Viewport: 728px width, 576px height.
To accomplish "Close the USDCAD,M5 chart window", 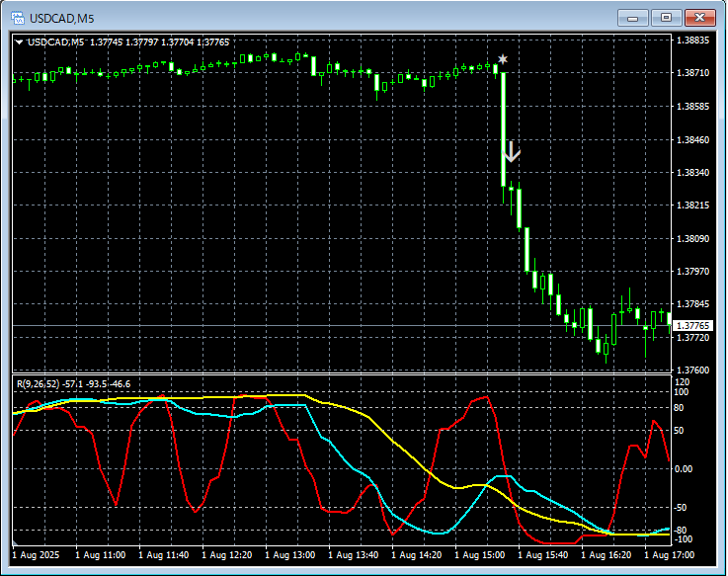I will tap(699, 18).
